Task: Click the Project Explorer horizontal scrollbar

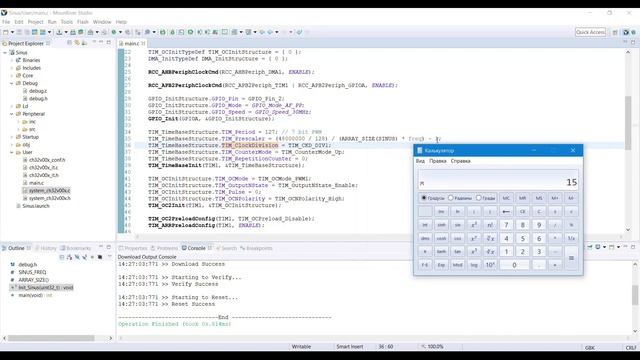Action: 51,338
